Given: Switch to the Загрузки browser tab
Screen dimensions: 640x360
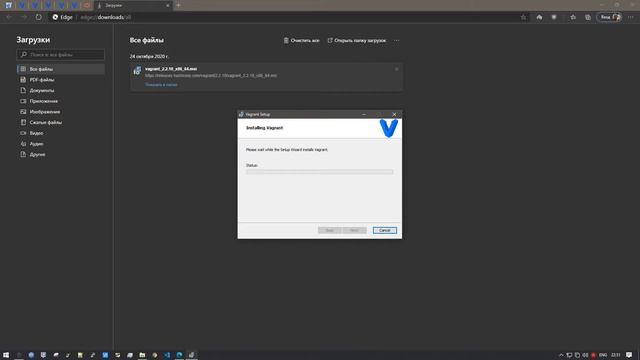Looking at the screenshot, I should pos(132,6).
